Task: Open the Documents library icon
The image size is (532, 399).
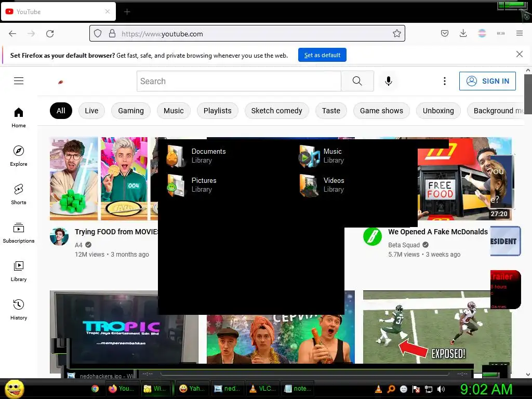Action: pyautogui.click(x=176, y=156)
